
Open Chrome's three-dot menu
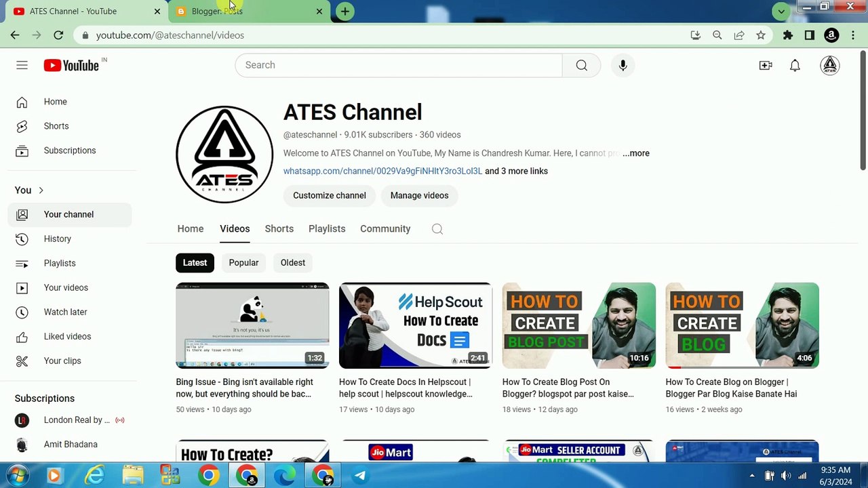click(853, 35)
